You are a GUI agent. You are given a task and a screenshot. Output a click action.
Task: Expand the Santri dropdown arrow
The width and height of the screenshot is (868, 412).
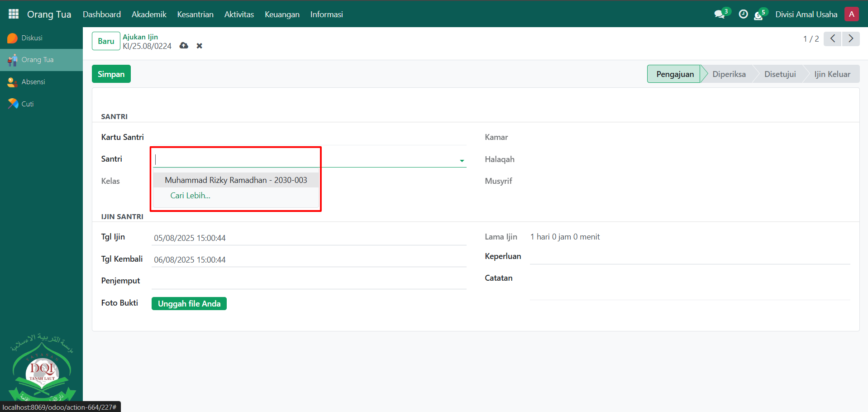462,160
